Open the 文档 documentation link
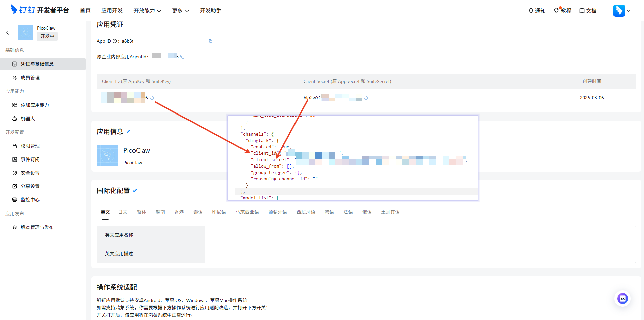The width and height of the screenshot is (644, 320). [588, 11]
